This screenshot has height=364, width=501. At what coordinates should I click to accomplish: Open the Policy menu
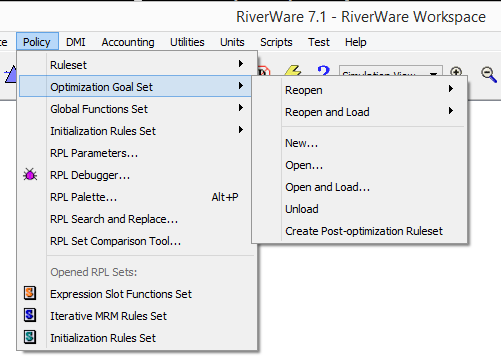pos(37,42)
